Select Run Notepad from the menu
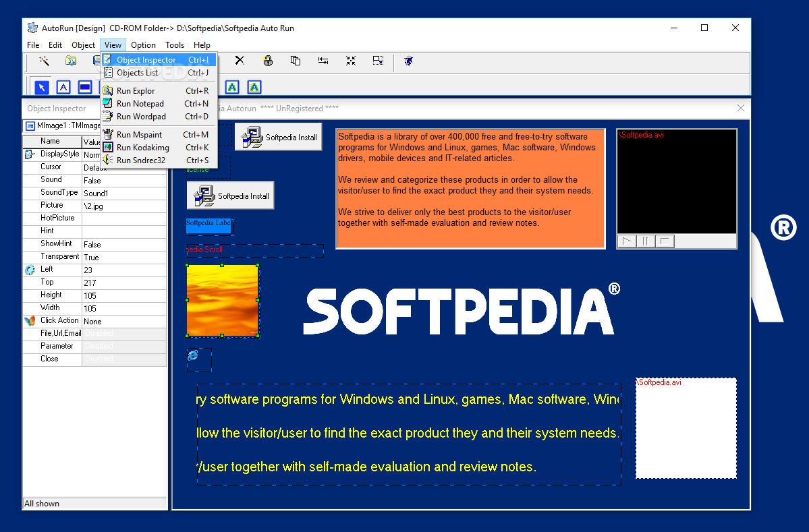Image resolution: width=809 pixels, height=532 pixels. point(159,104)
